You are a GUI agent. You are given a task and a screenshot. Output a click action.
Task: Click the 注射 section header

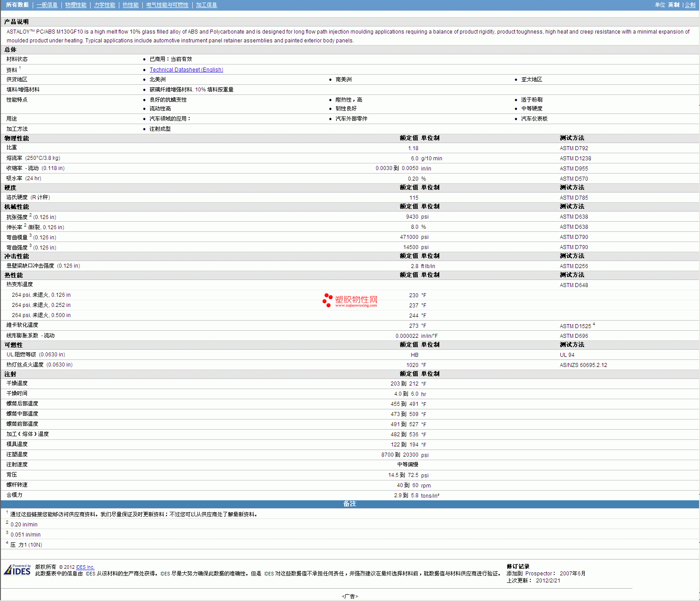pos(11,374)
